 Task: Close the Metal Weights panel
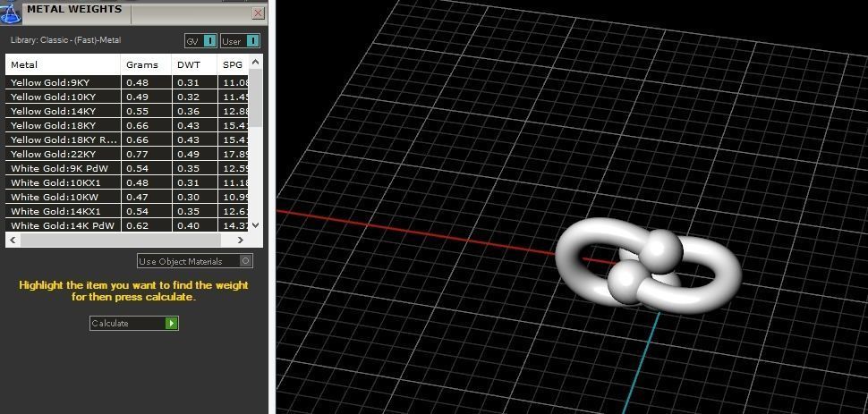(x=258, y=13)
